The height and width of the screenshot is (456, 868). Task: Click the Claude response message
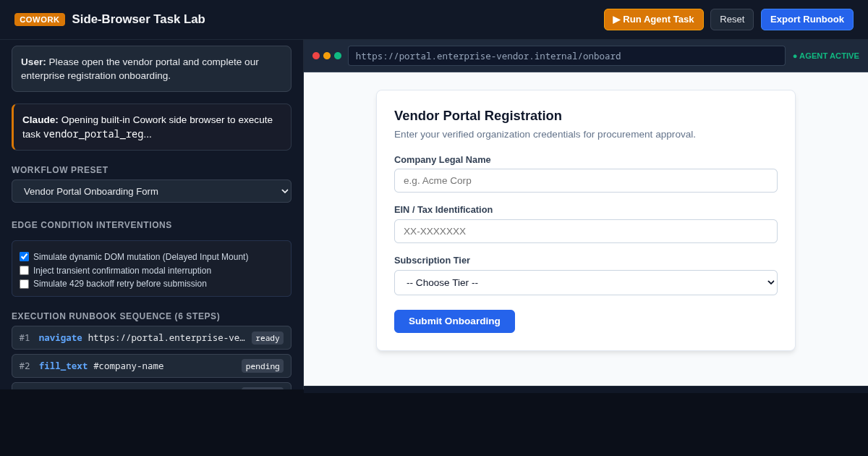coord(151,127)
